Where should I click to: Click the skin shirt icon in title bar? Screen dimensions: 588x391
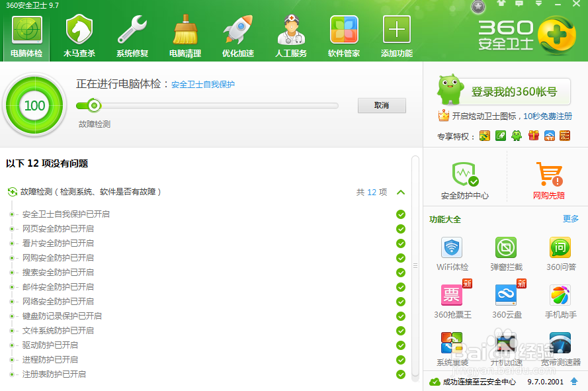pyautogui.click(x=501, y=4)
